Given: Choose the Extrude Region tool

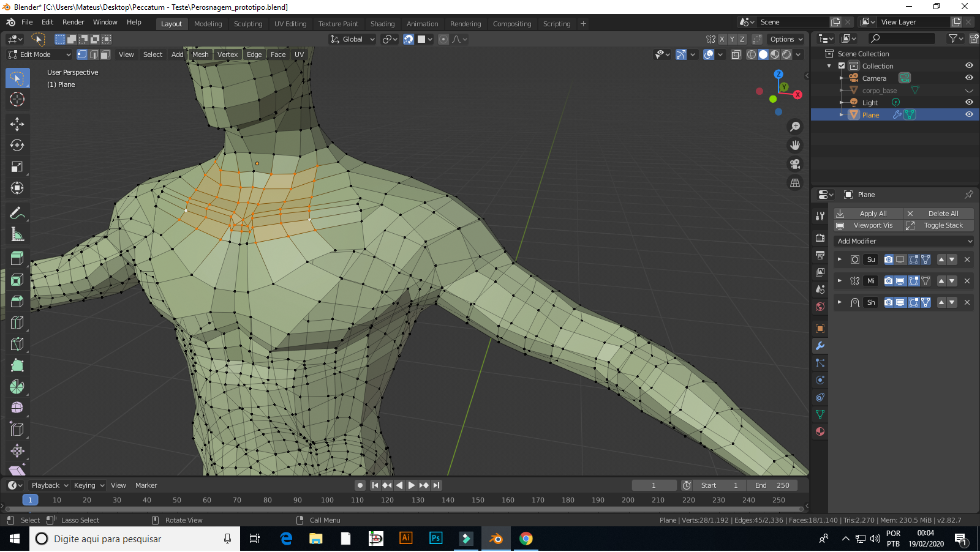Looking at the screenshot, I should click(x=17, y=258).
